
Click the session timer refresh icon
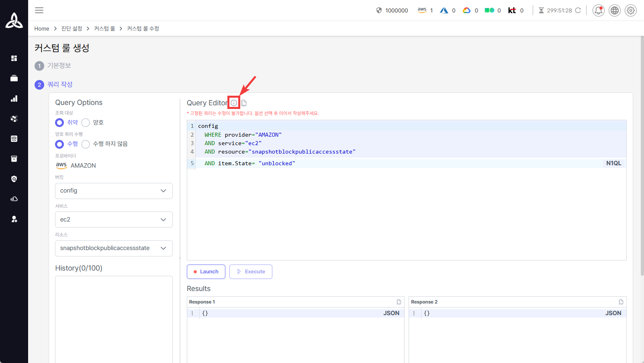pos(578,10)
